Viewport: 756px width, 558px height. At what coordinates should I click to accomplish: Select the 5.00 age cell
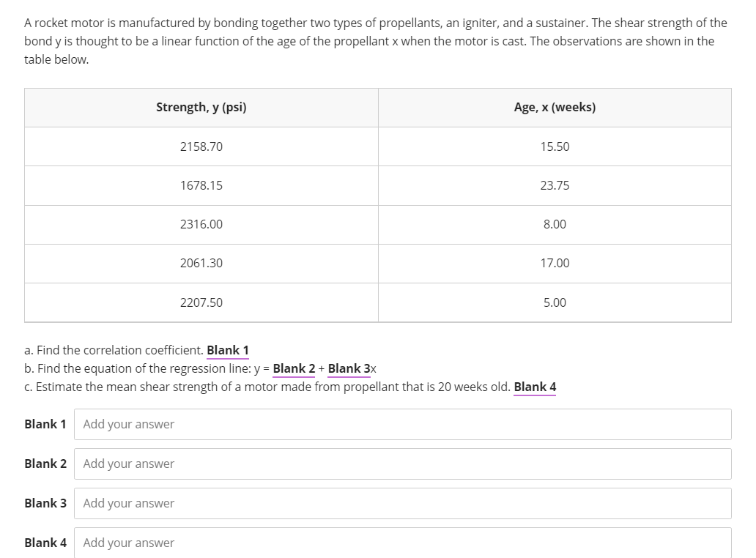[x=555, y=302]
